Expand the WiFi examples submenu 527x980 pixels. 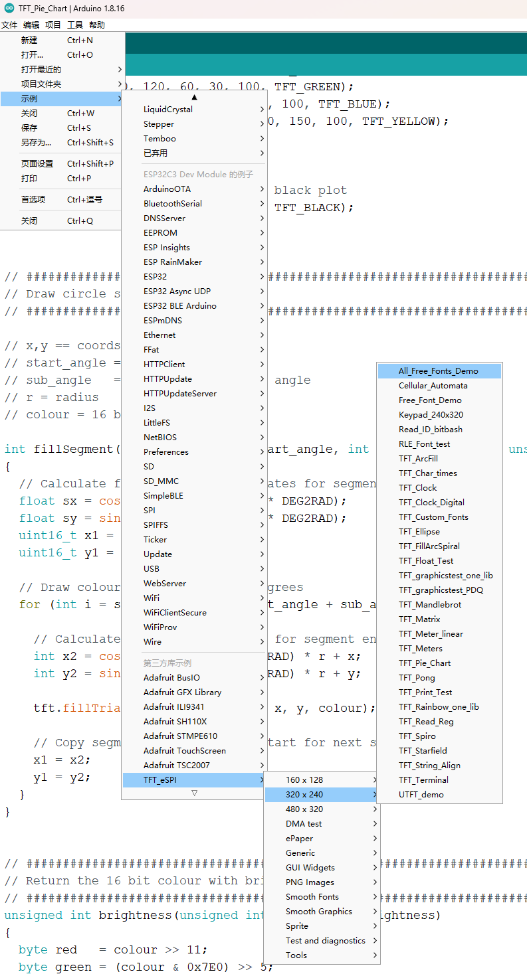click(x=152, y=598)
